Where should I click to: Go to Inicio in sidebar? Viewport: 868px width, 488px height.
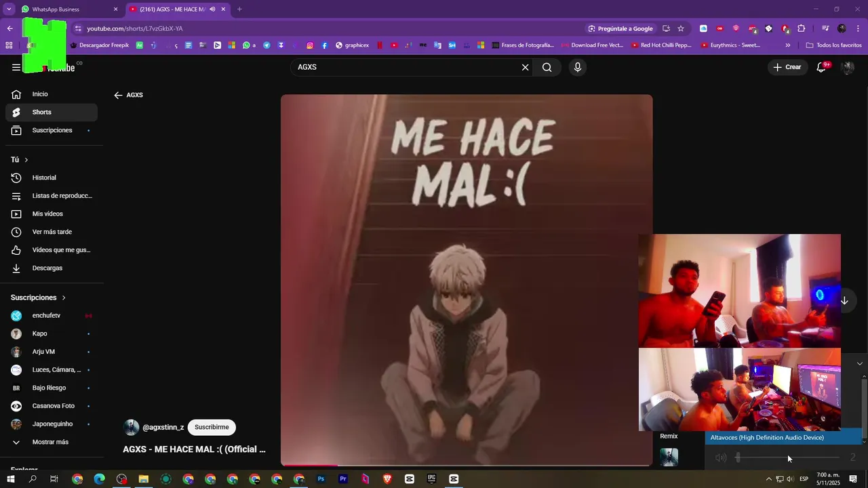(52, 94)
